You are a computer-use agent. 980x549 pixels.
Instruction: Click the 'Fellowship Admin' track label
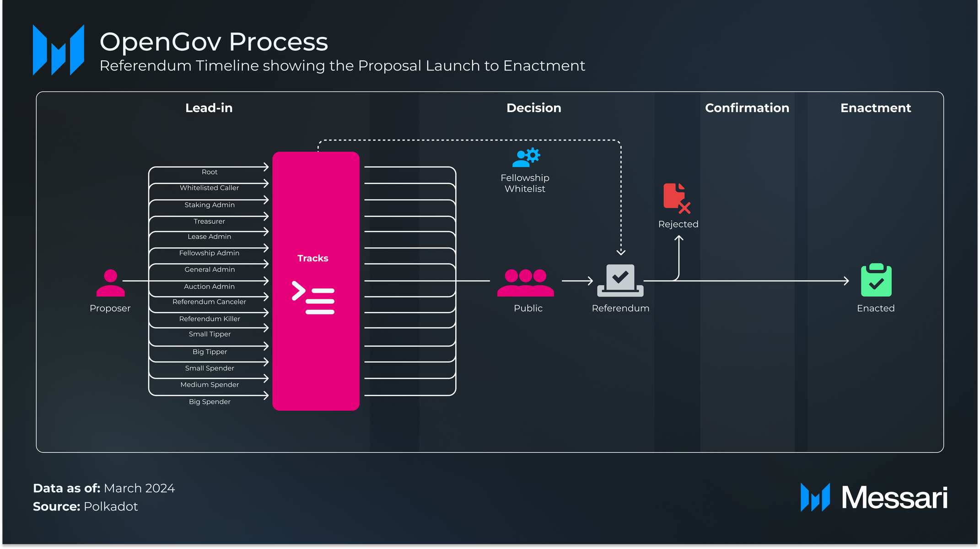pyautogui.click(x=210, y=253)
